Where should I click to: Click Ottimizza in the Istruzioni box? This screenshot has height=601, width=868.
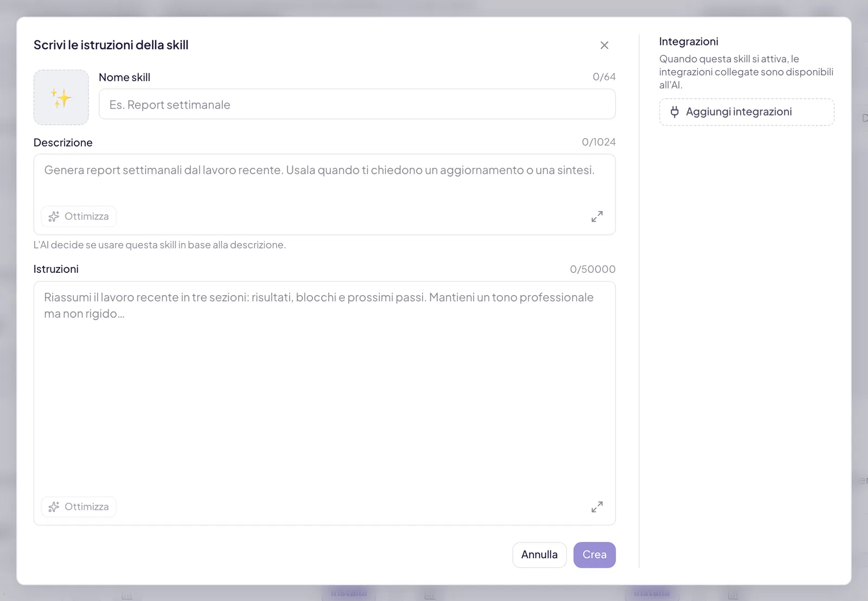[x=79, y=507]
